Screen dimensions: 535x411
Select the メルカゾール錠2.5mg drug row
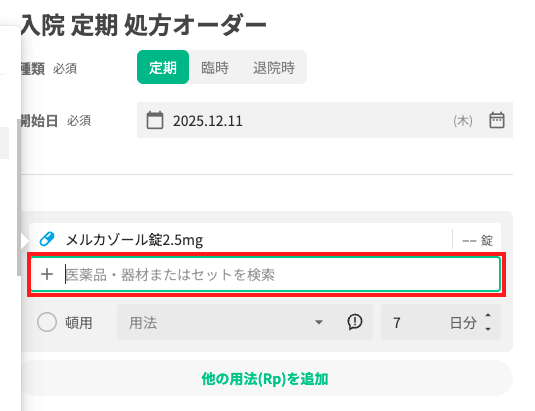(x=265, y=239)
